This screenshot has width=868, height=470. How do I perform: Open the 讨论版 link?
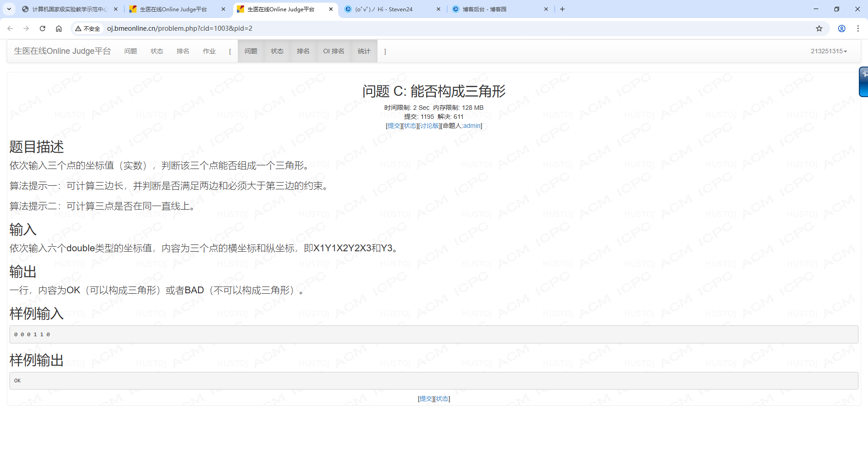(429, 126)
